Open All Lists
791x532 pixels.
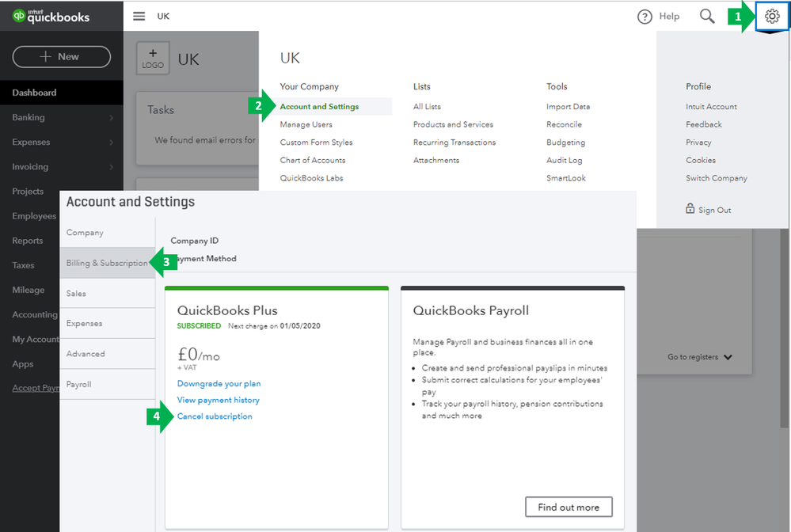(x=427, y=106)
